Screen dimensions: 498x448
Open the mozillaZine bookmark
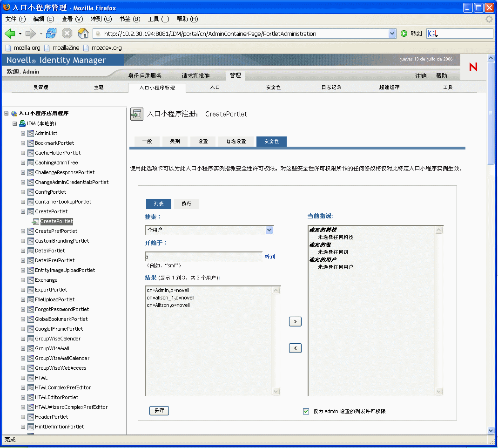(x=62, y=48)
